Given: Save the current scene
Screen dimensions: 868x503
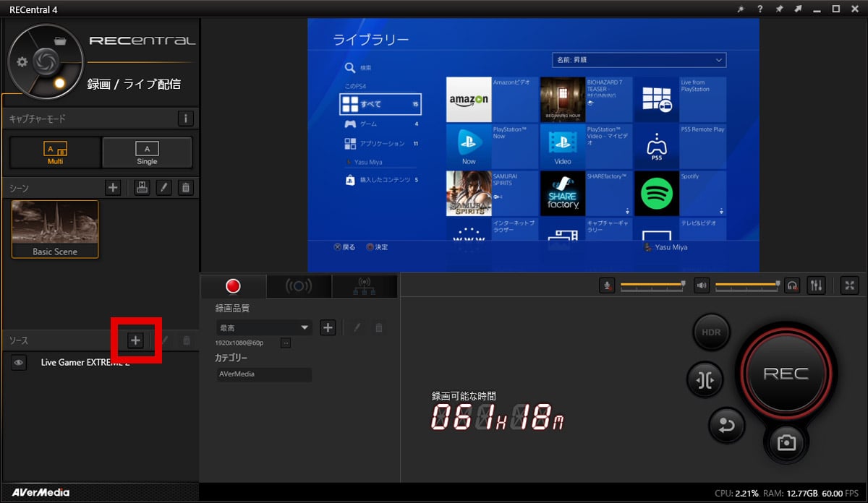Looking at the screenshot, I should (142, 188).
